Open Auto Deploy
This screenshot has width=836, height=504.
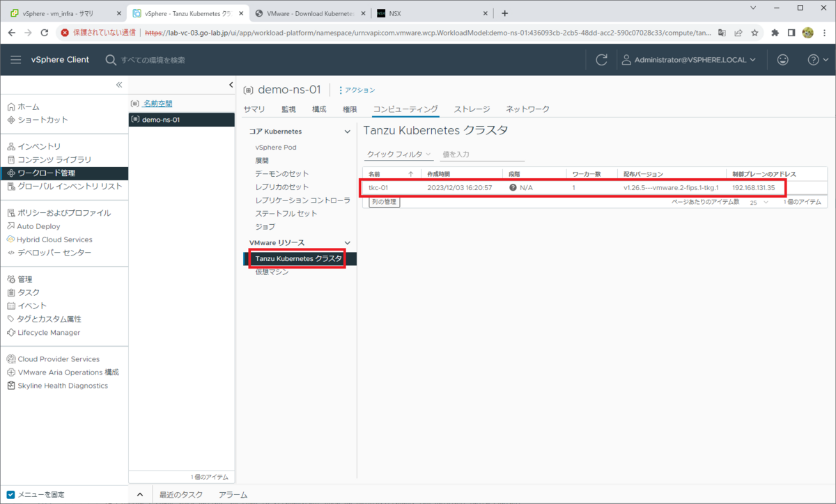point(33,226)
